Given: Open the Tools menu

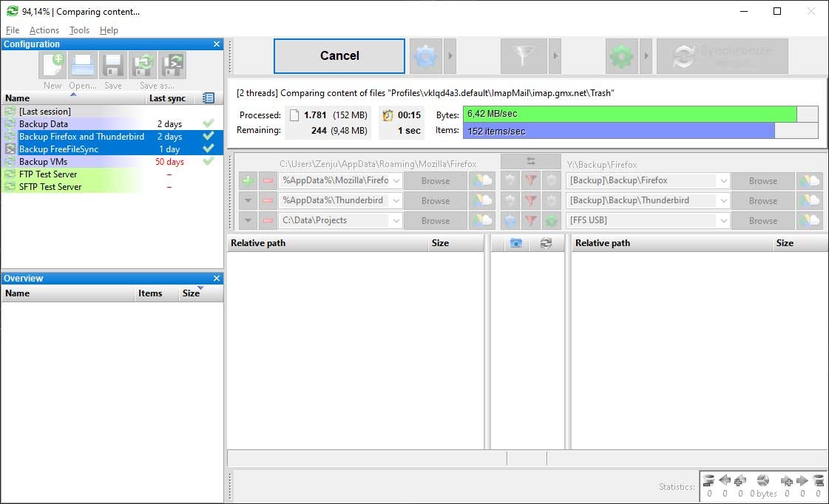Looking at the screenshot, I should click(x=79, y=30).
